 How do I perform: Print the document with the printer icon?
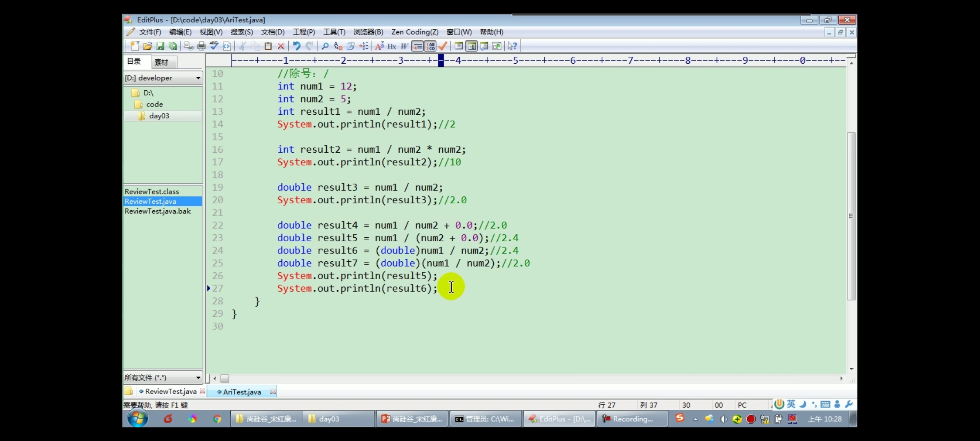coord(201,46)
